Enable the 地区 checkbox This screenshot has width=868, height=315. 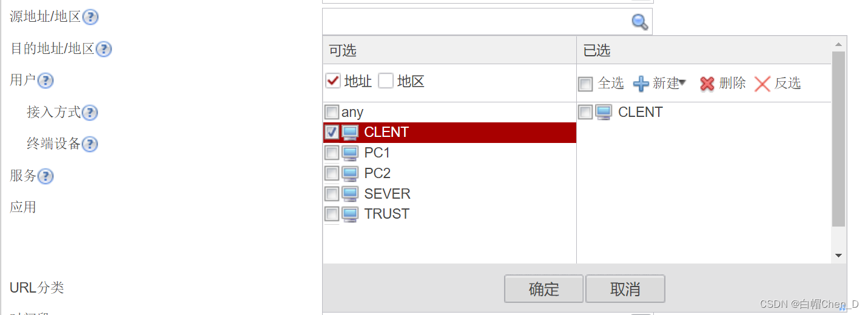pos(386,81)
